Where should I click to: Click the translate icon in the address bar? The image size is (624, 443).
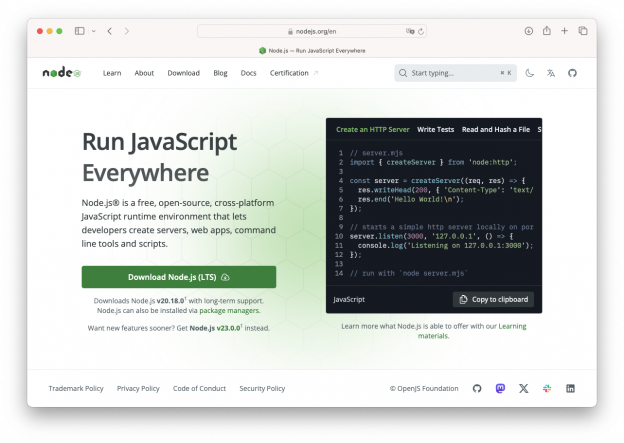(x=410, y=31)
